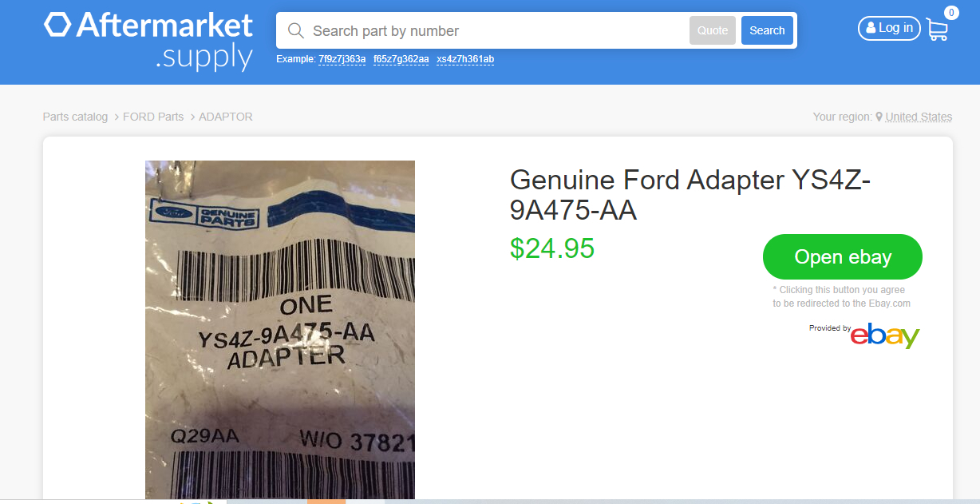Screen dimensions: 980x504
Task: Select example part number f65z7g362aa
Action: [401, 59]
